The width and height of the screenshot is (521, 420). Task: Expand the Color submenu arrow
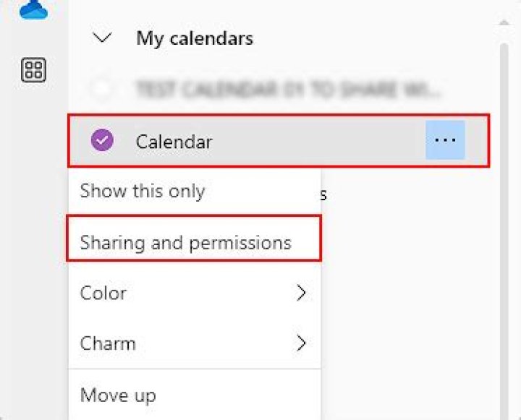301,293
